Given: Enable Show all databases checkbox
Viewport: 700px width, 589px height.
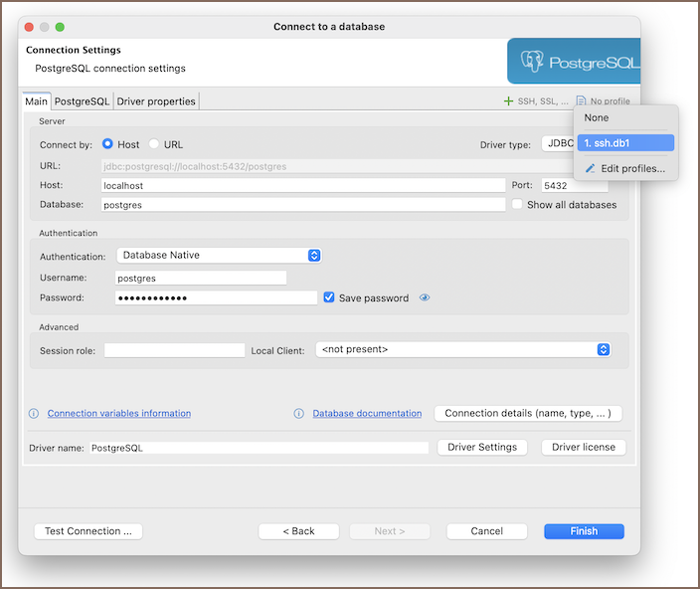Looking at the screenshot, I should click(x=518, y=205).
